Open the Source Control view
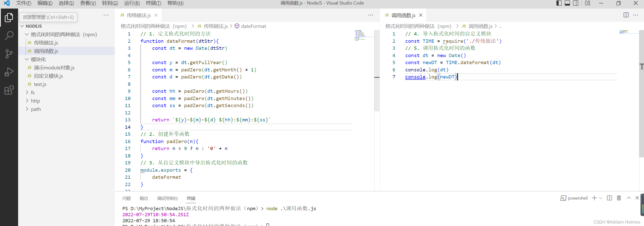The height and width of the screenshot is (226, 644). [x=9, y=54]
